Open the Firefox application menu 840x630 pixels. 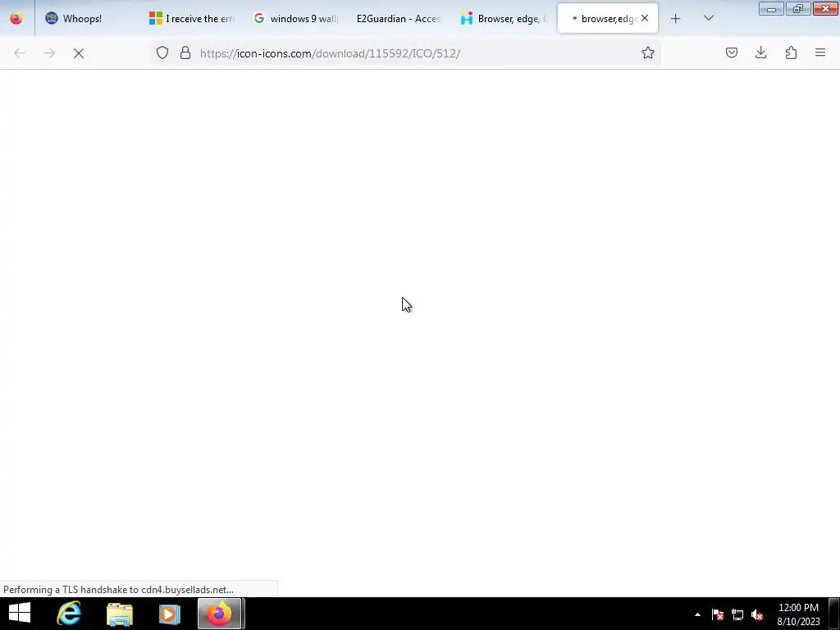coord(820,53)
